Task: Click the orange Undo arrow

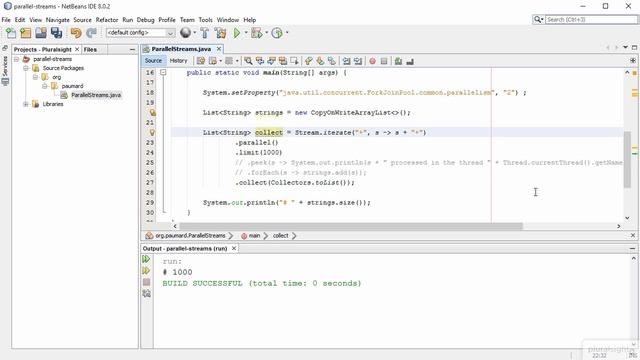Action: [76, 33]
